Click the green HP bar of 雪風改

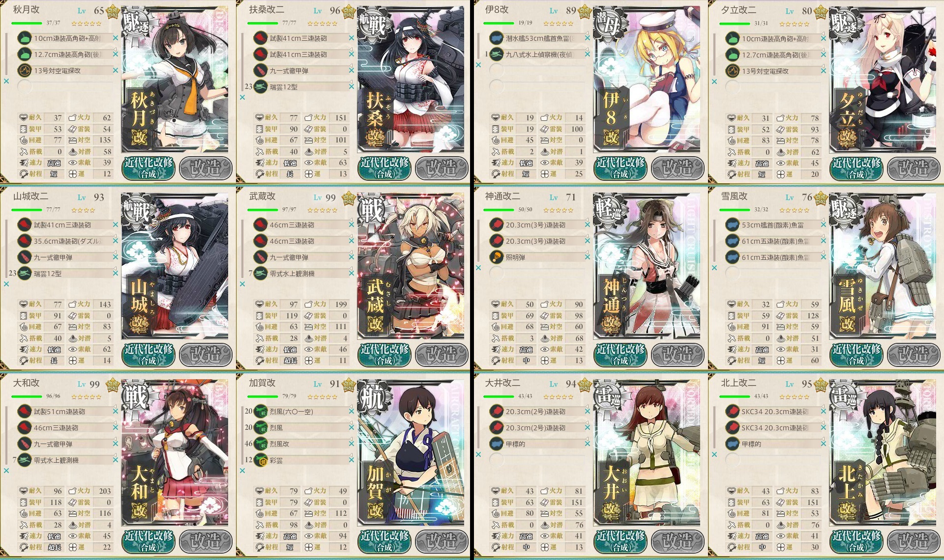[735, 210]
